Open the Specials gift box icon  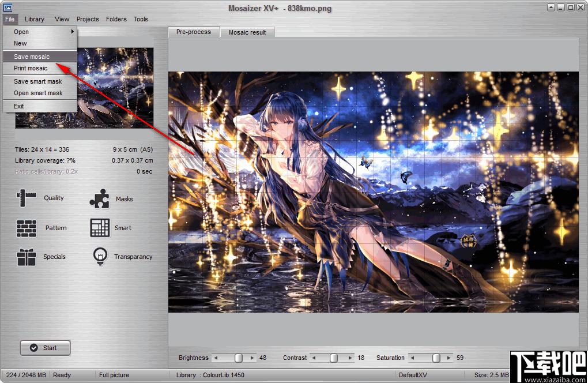(27, 257)
